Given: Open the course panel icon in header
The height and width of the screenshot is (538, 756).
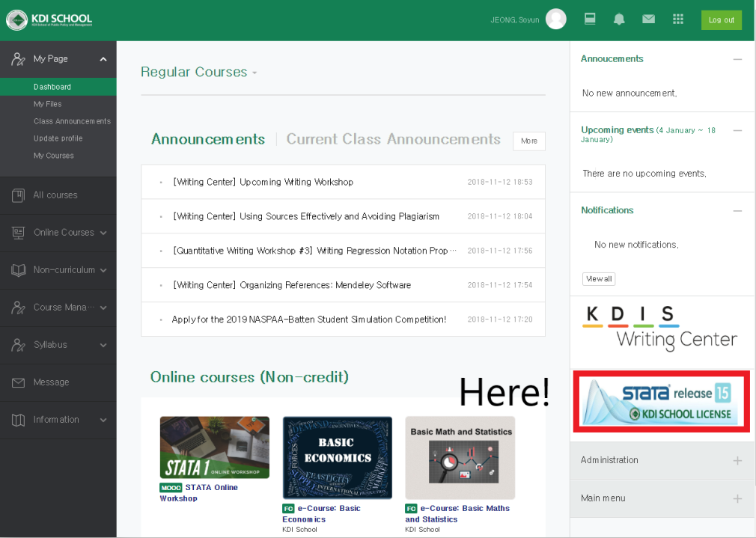Looking at the screenshot, I should click(x=590, y=19).
